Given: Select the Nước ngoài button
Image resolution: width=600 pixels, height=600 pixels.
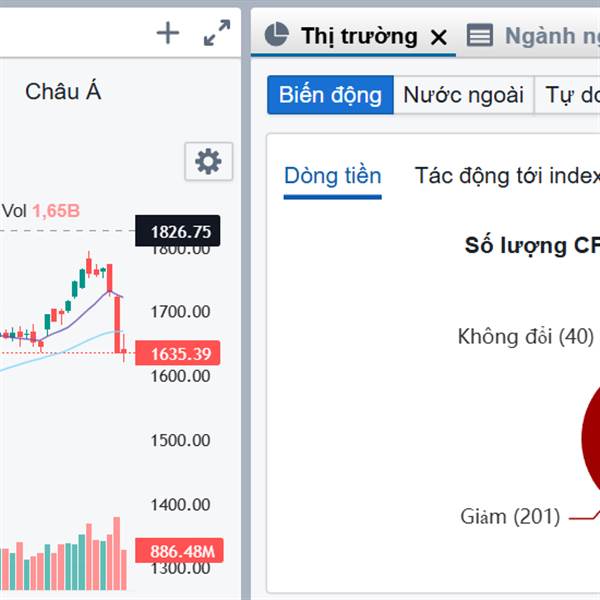Looking at the screenshot, I should point(463,96).
